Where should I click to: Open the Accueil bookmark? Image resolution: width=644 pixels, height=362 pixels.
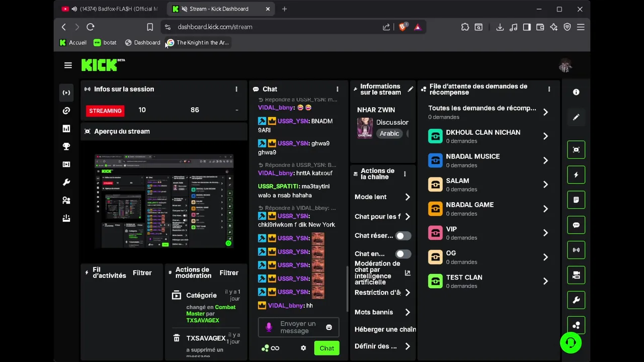tap(73, 43)
